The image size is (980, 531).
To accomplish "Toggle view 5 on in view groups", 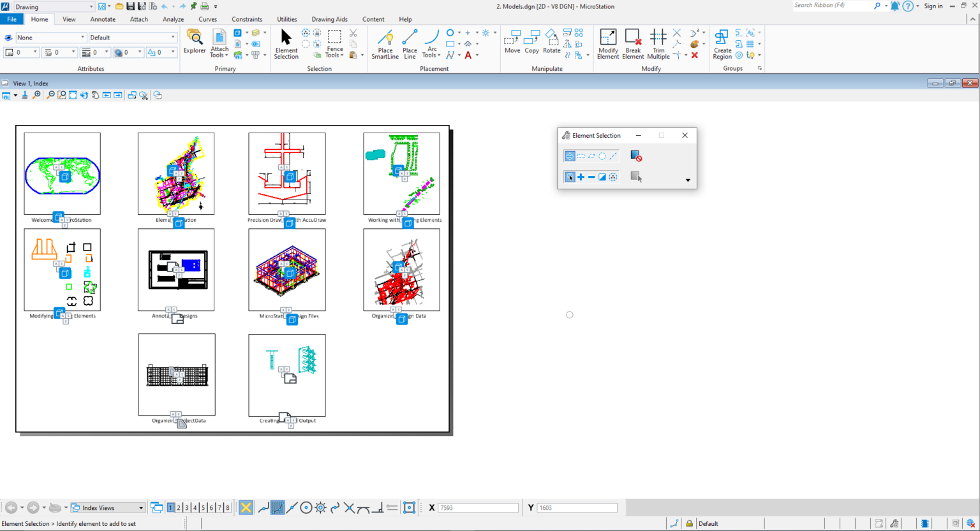I will [203, 508].
